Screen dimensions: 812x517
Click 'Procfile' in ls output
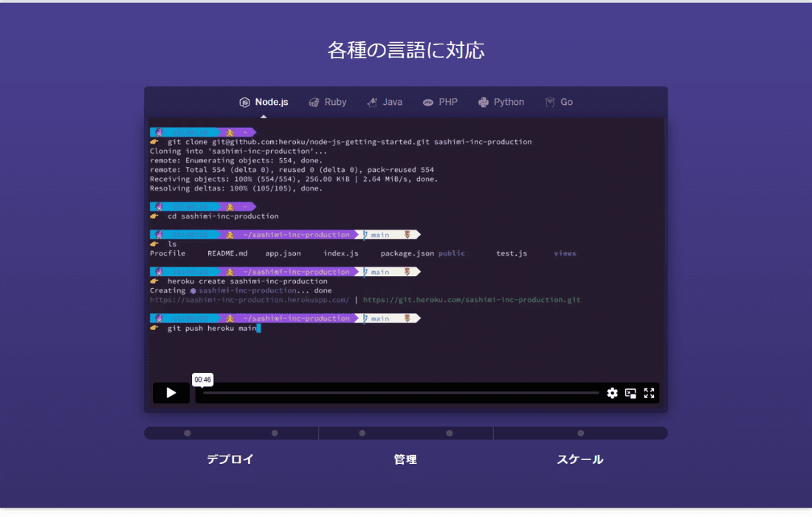point(168,253)
